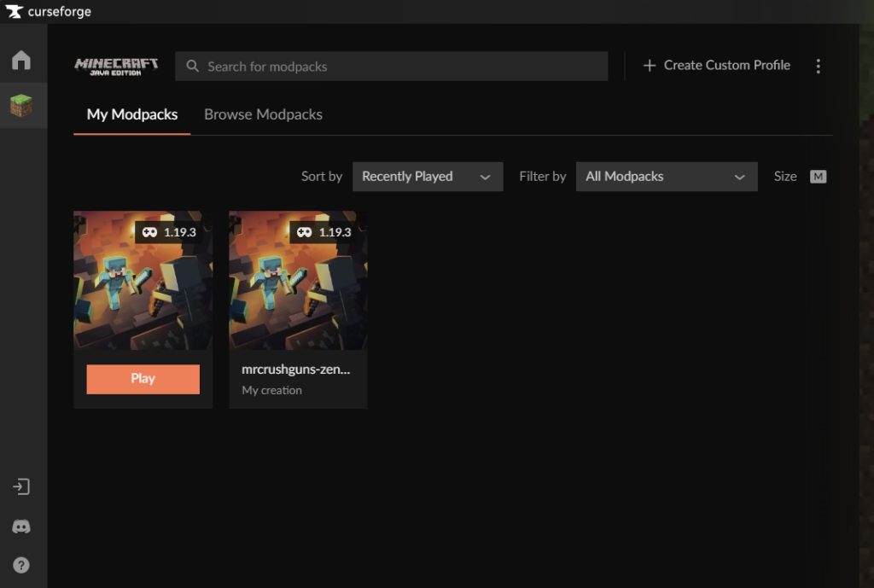Click the mrcrushguns-zen... modpack title
The height and width of the screenshot is (588, 874).
pos(296,369)
